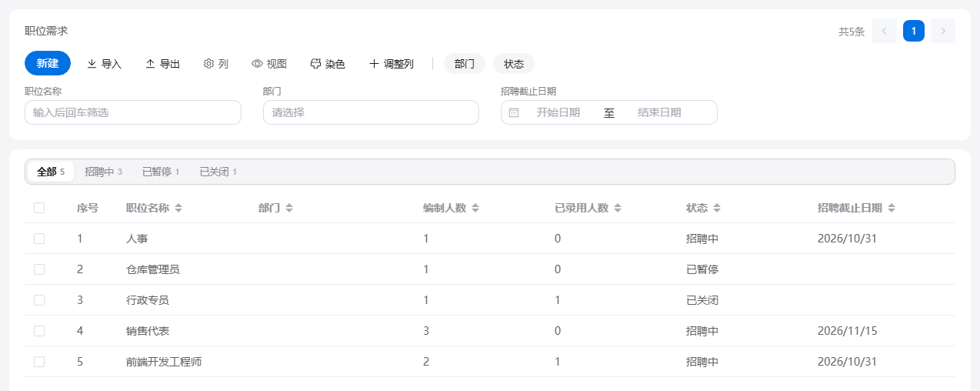The height and width of the screenshot is (391, 980).
Task: Click the 2026/11/15 deadline cell
Action: [x=848, y=331]
